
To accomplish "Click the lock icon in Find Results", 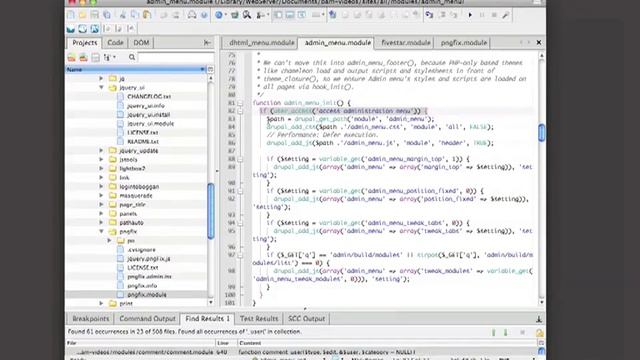I will tap(540, 333).
